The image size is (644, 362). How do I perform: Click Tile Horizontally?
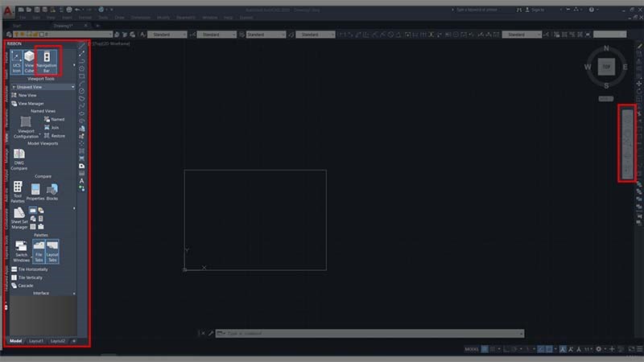(29, 269)
